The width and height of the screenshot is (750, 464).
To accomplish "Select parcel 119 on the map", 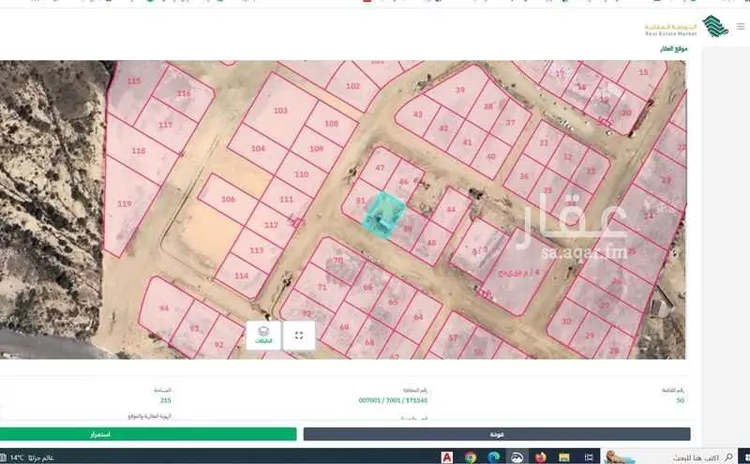I will tap(125, 204).
